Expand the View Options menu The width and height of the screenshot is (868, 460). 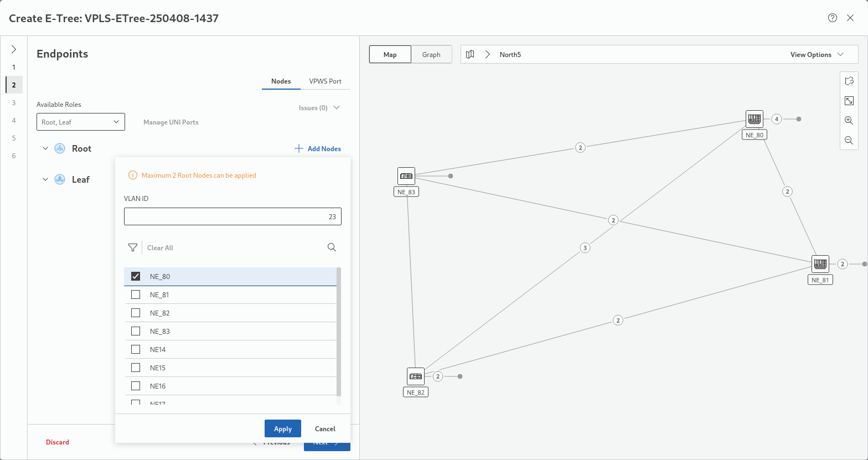click(x=816, y=54)
